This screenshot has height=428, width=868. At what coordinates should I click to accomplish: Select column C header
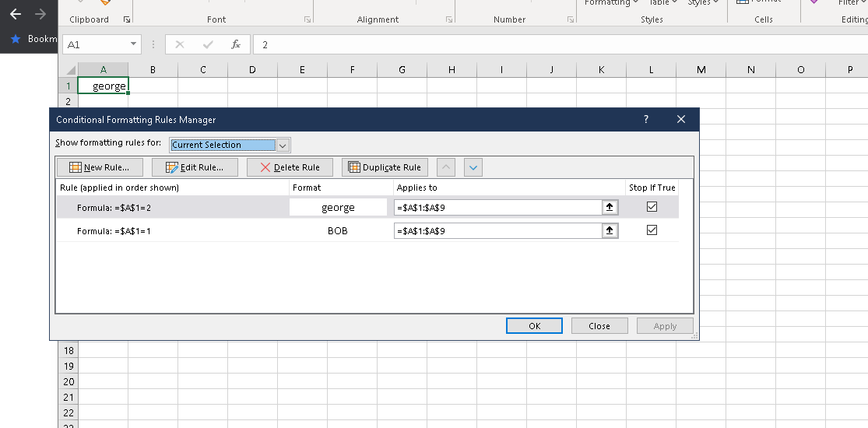(x=202, y=70)
